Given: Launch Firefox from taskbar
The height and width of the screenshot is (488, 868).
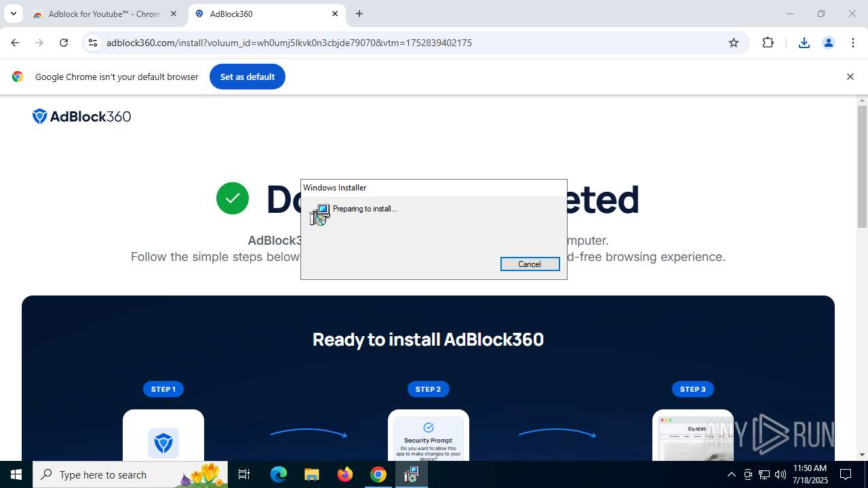Looking at the screenshot, I should [345, 474].
